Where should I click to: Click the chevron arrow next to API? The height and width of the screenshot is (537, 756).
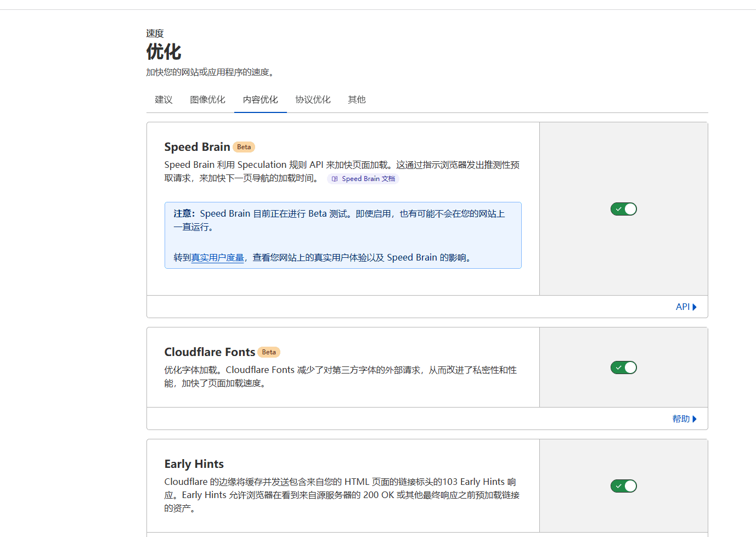point(695,307)
